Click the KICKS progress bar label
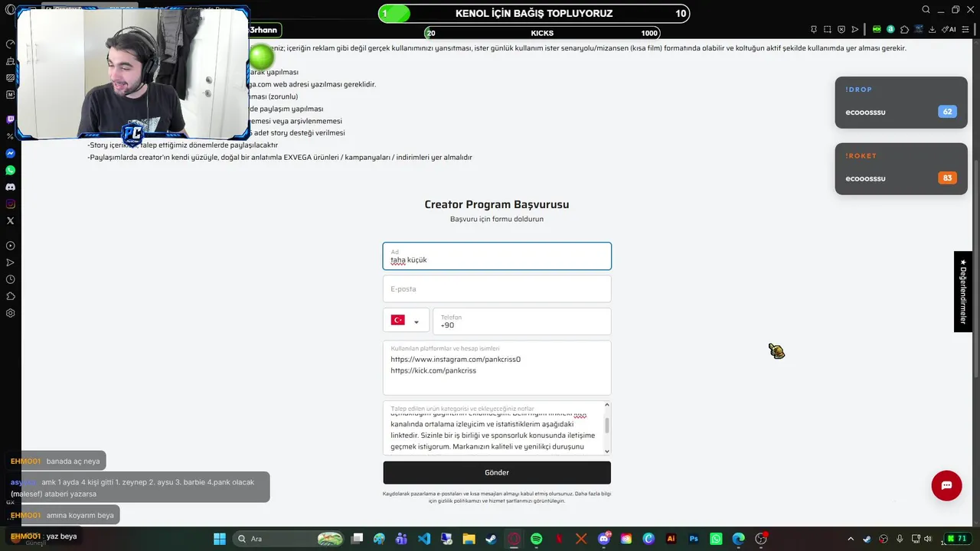This screenshot has height=551, width=980. [542, 33]
